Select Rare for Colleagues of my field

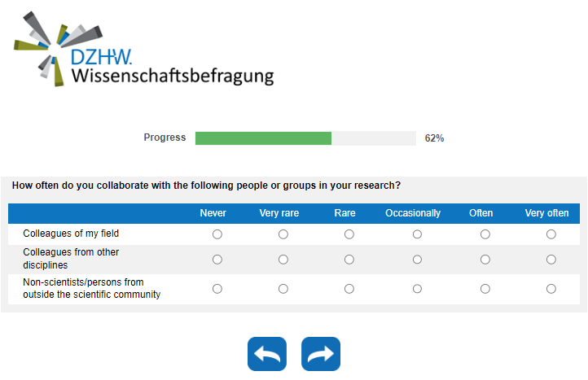tap(349, 234)
